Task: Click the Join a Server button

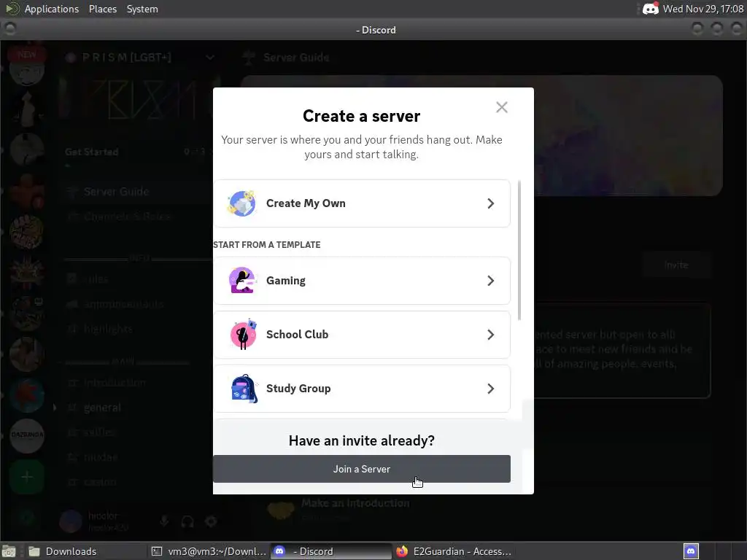Action: [362, 469]
